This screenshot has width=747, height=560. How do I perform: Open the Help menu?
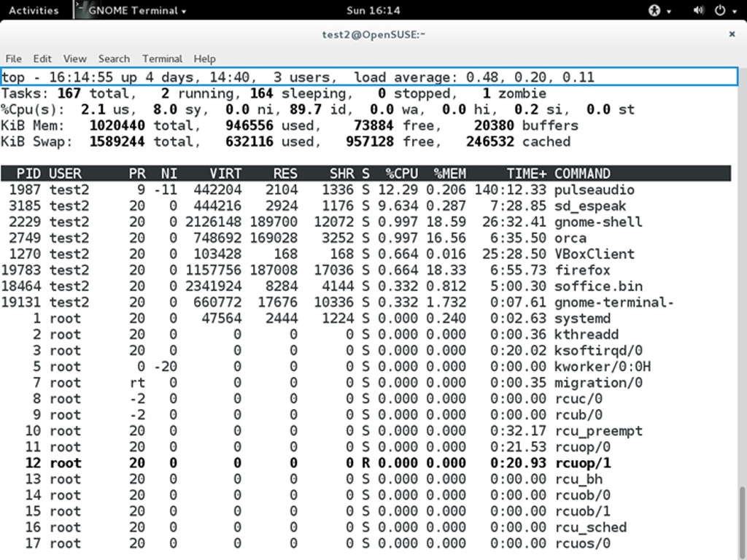pos(204,58)
